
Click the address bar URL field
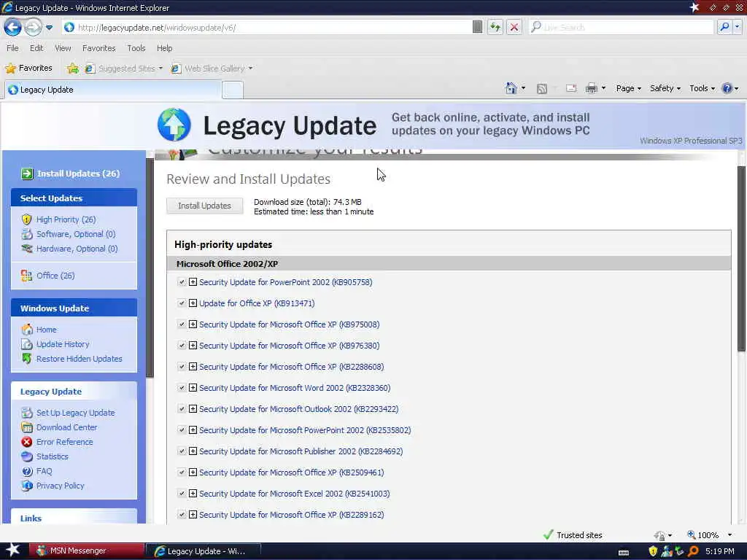267,28
